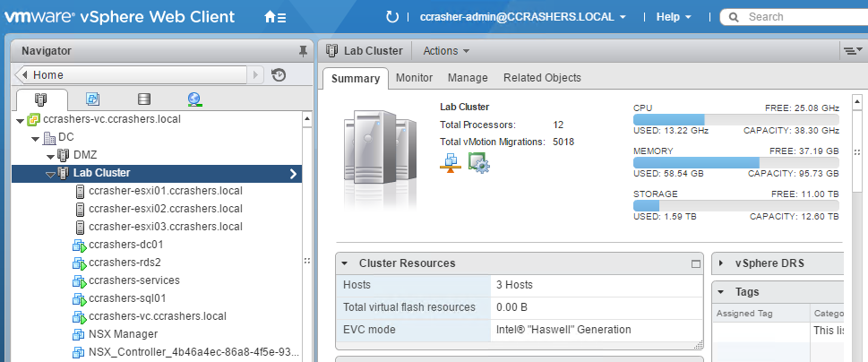Collapse the DMZ tree node

click(x=51, y=157)
